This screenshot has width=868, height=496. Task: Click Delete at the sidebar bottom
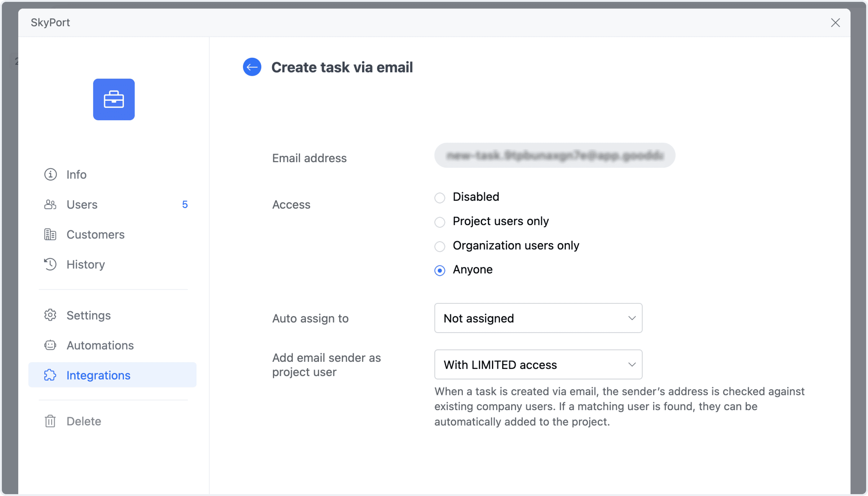(x=83, y=421)
